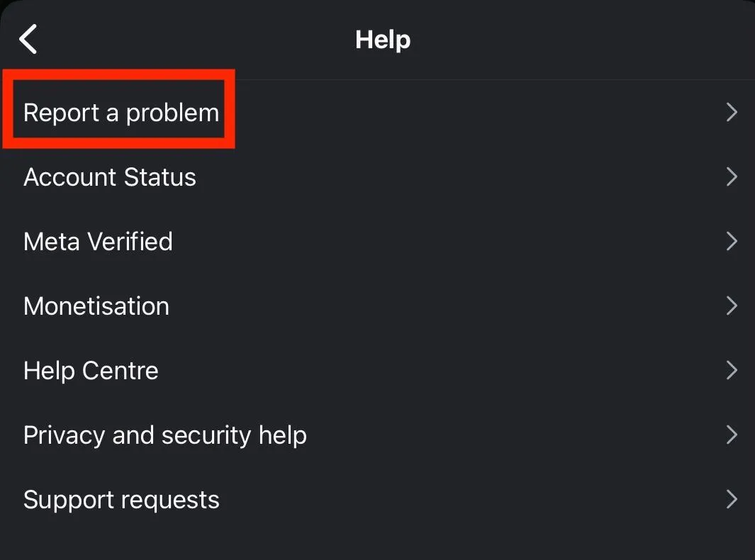Tap the chevron beside Report a problem
The height and width of the screenshot is (560, 755).
732,113
